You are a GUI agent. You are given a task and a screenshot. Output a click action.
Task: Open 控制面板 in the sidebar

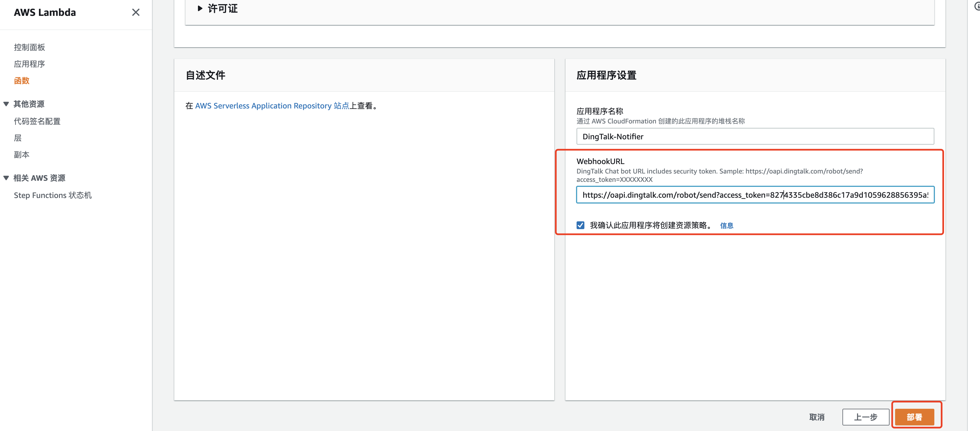pyautogui.click(x=29, y=47)
